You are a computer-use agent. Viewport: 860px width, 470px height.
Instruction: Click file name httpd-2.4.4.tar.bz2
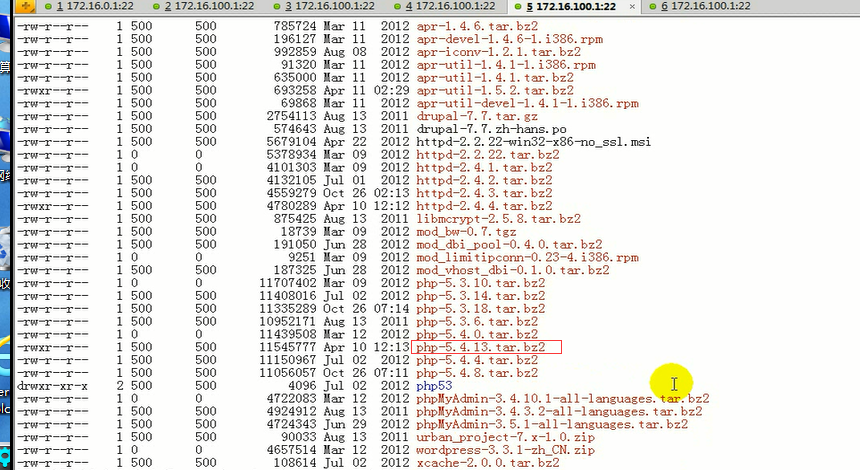[484, 206]
